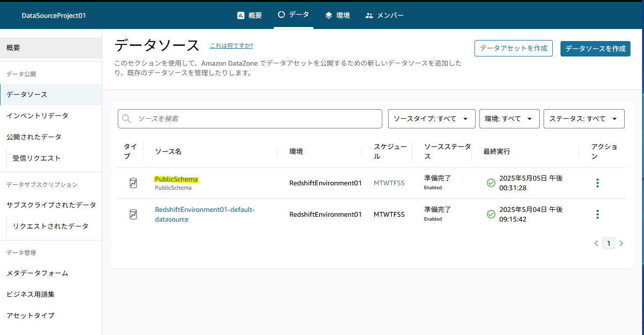
Task: Click DataSourceProject01 project name
Action: tap(54, 15)
